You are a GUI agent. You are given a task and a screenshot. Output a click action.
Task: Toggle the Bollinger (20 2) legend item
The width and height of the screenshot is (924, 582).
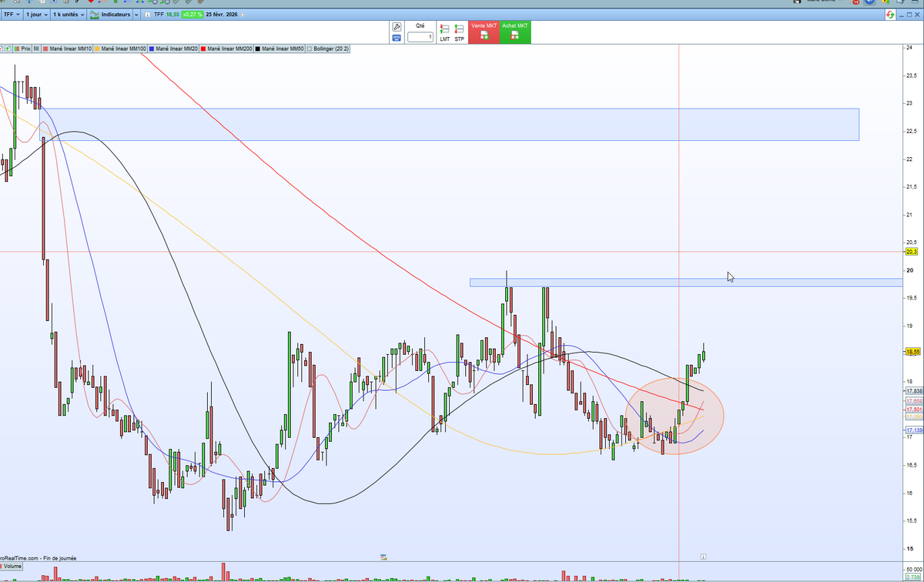click(x=329, y=48)
